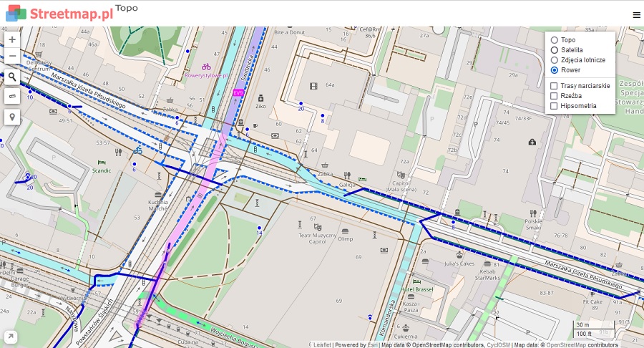Select the Rower cycling layer
The width and height of the screenshot is (644, 348).
555,70
